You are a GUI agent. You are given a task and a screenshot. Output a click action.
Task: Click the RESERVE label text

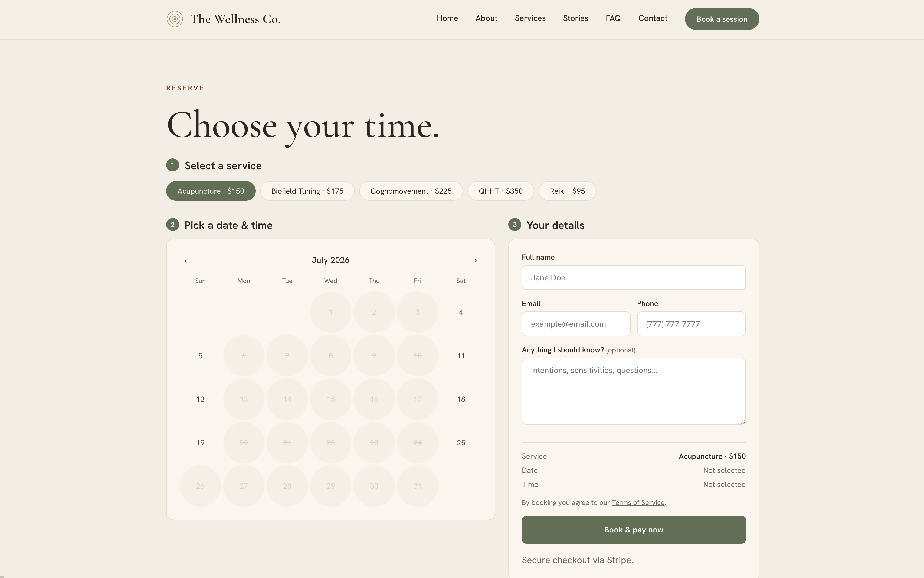[185, 88]
